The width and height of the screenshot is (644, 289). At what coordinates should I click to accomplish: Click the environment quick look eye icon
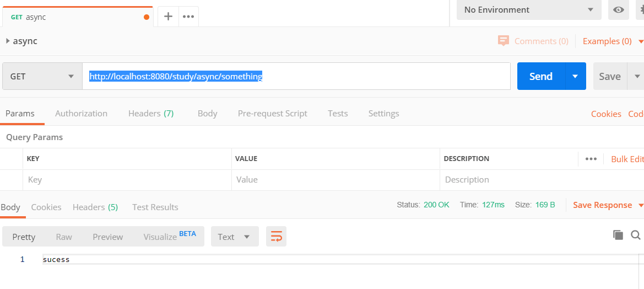[618, 9]
